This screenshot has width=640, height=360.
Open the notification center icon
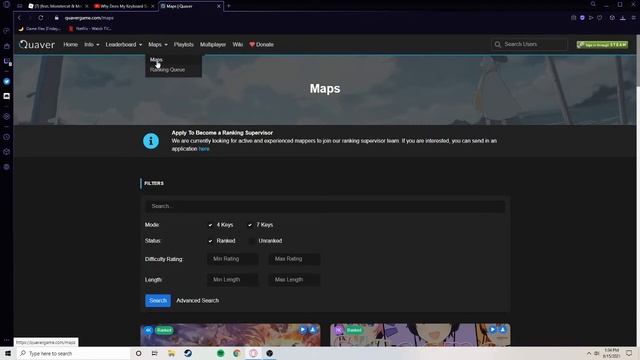pos(629,353)
